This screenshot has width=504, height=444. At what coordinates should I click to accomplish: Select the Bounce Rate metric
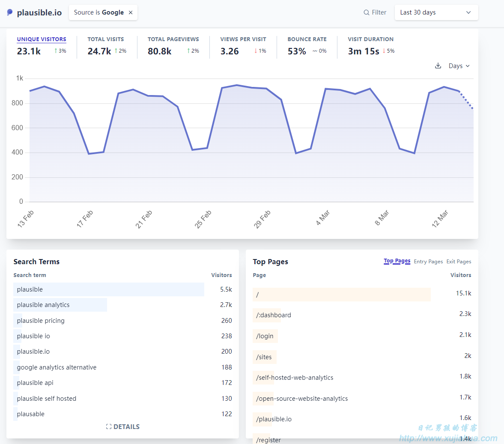(x=307, y=39)
